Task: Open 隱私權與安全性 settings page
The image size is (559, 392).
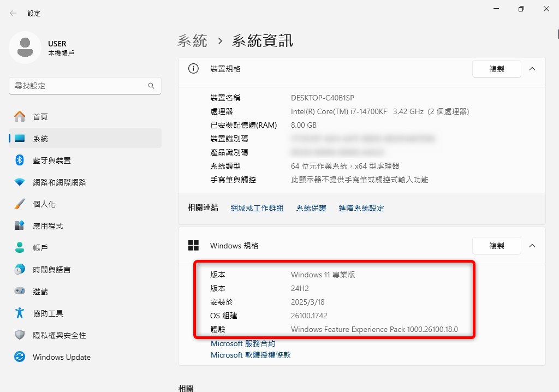Action: tap(85, 335)
